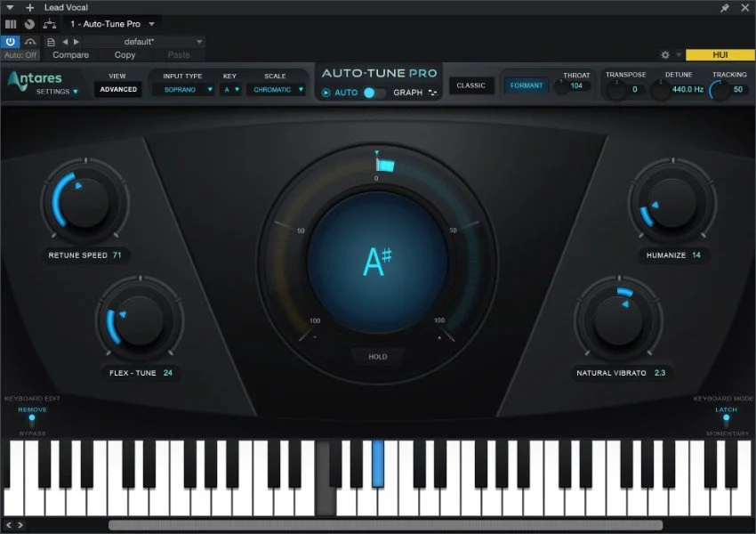Toggle plugin power on or off

(x=10, y=42)
